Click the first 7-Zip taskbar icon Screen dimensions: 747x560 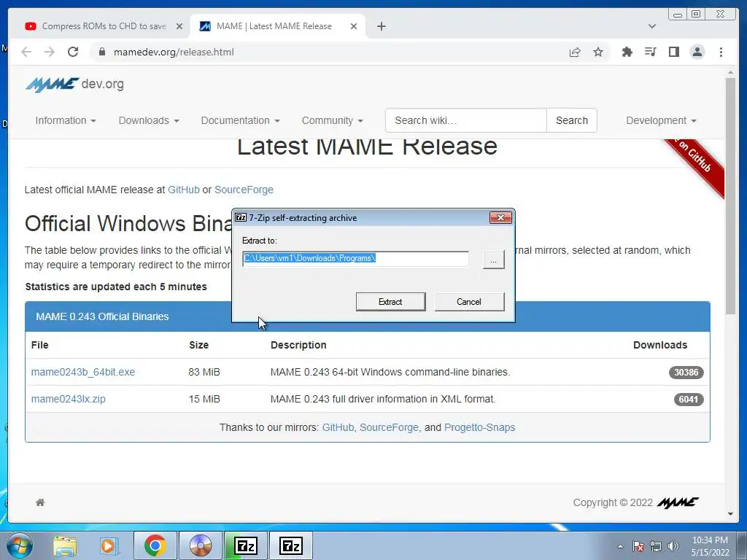[x=246, y=545]
